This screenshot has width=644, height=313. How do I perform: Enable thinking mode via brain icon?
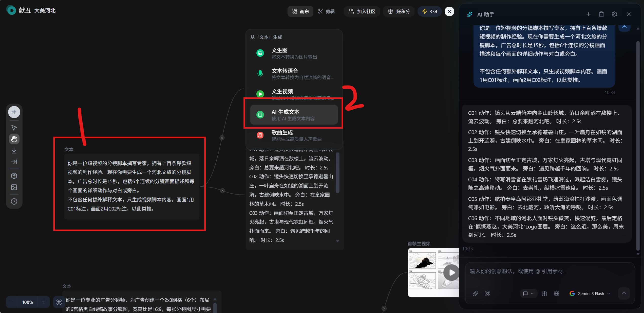click(x=544, y=293)
